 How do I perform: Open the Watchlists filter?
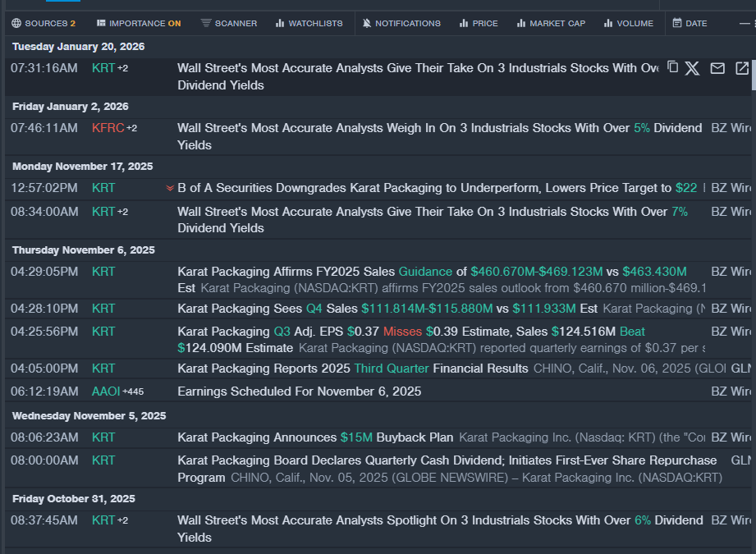coord(309,23)
